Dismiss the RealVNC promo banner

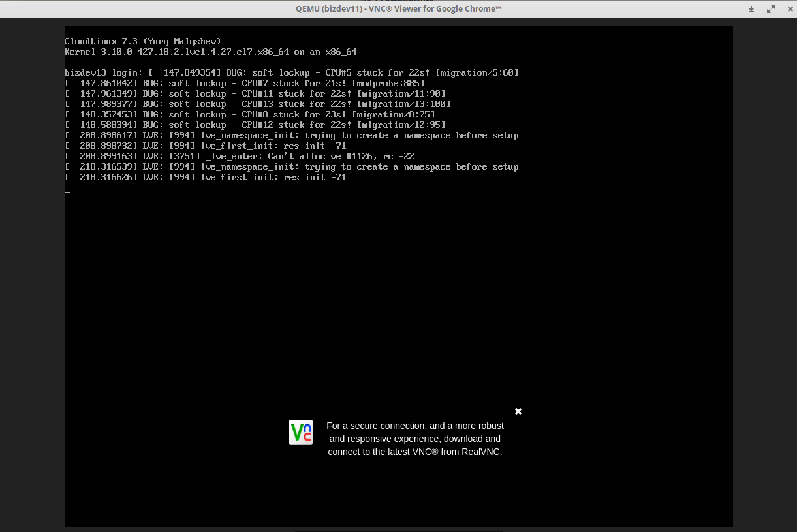tap(518, 411)
